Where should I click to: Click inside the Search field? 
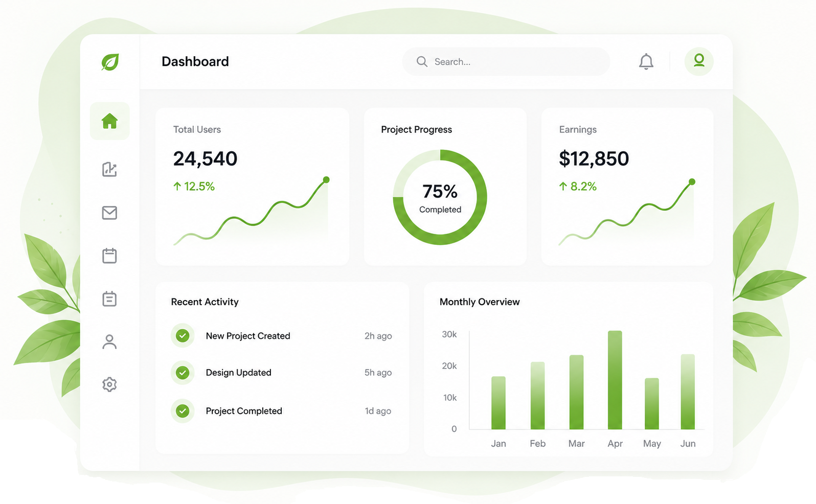pyautogui.click(x=506, y=62)
